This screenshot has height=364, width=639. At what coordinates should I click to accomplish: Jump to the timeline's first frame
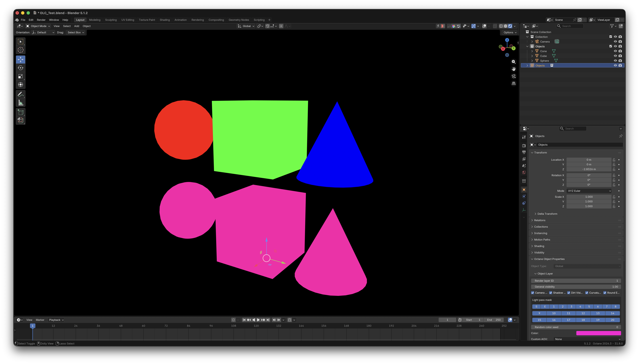[244, 320]
